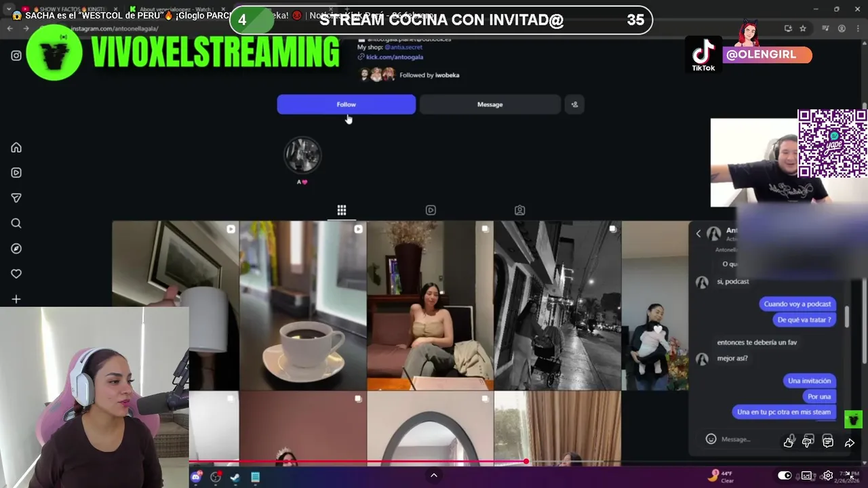Open Explore compass icon in sidebar
Image resolution: width=868 pixels, height=488 pixels.
(16, 249)
